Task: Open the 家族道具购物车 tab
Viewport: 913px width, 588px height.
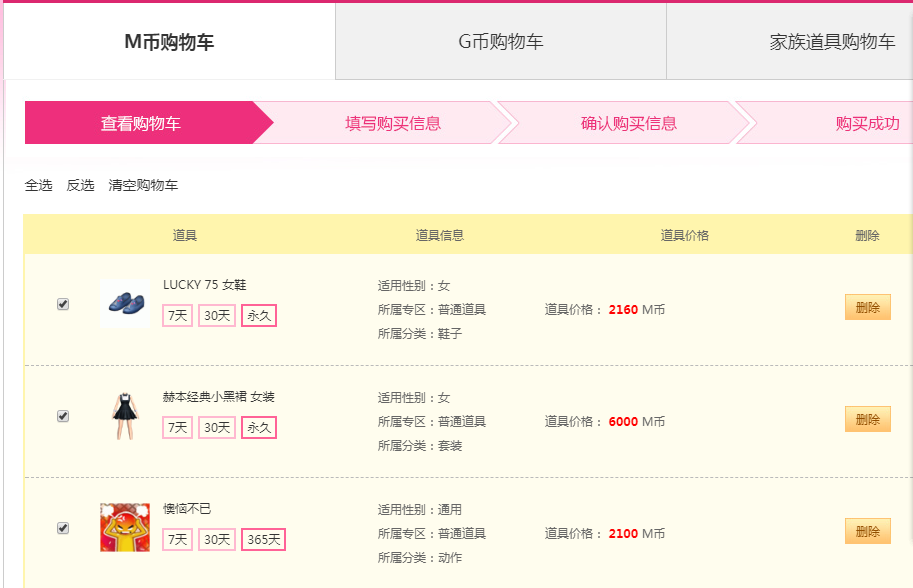Action: coord(832,41)
